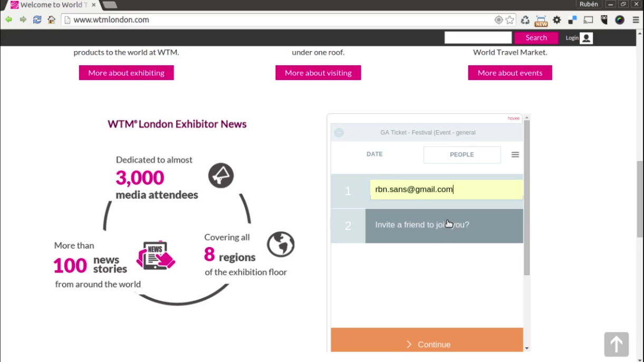Viewport: 644px width, 362px height.
Task: Bookmark this page with the star icon
Action: click(510, 20)
